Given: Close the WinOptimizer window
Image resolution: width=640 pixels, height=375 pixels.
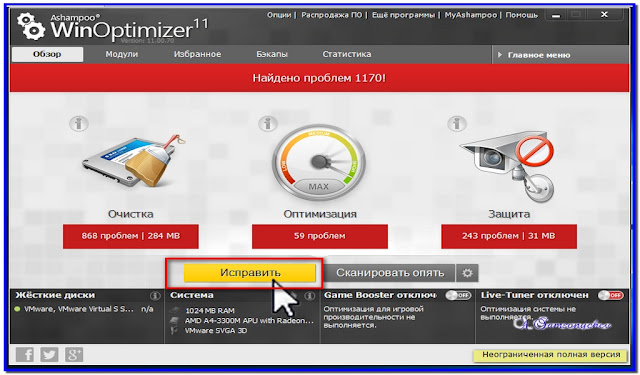Looking at the screenshot, I should [x=604, y=15].
